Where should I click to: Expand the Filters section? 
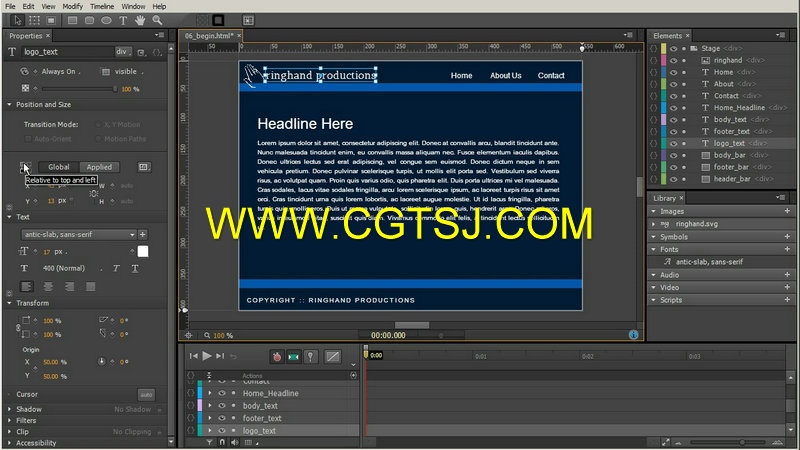click(9, 420)
